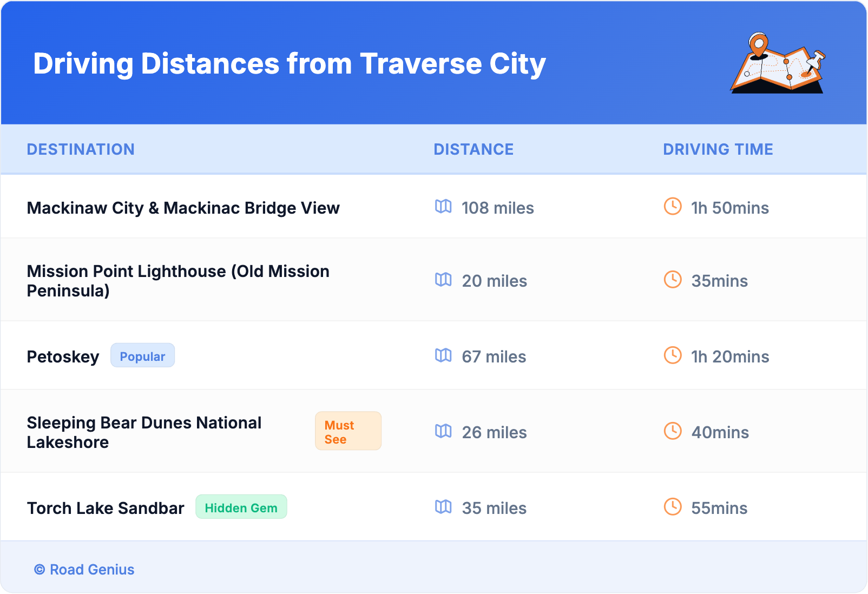Image resolution: width=868 pixels, height=594 pixels.
Task: Click the clock icon beside 1h 50mins
Action: point(673,206)
